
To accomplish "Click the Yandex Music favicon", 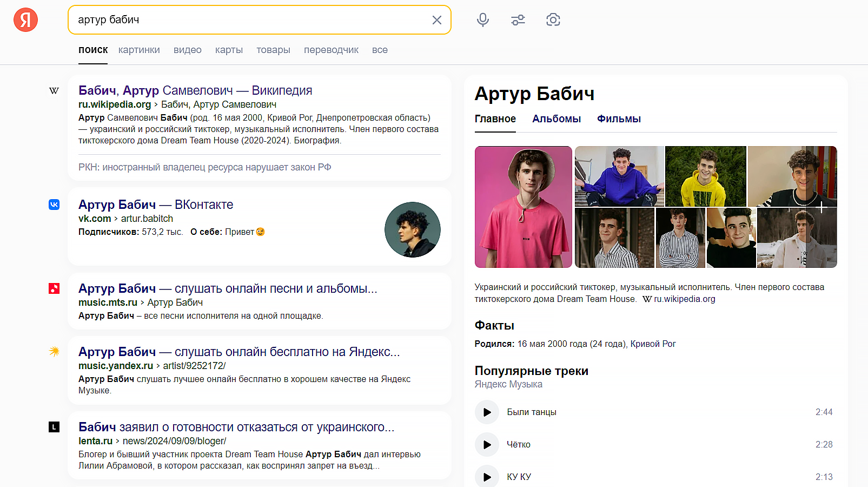I will tap(54, 352).
